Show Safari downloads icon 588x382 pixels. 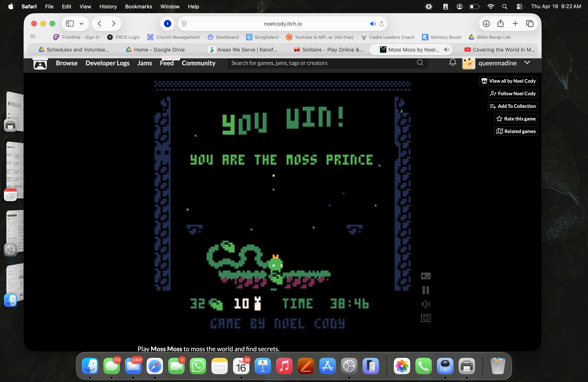(x=486, y=24)
